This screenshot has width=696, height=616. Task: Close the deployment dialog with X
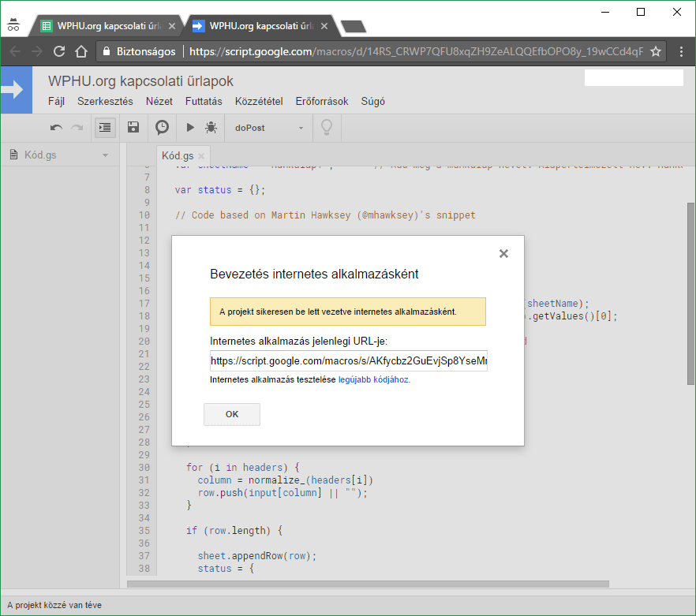point(503,253)
